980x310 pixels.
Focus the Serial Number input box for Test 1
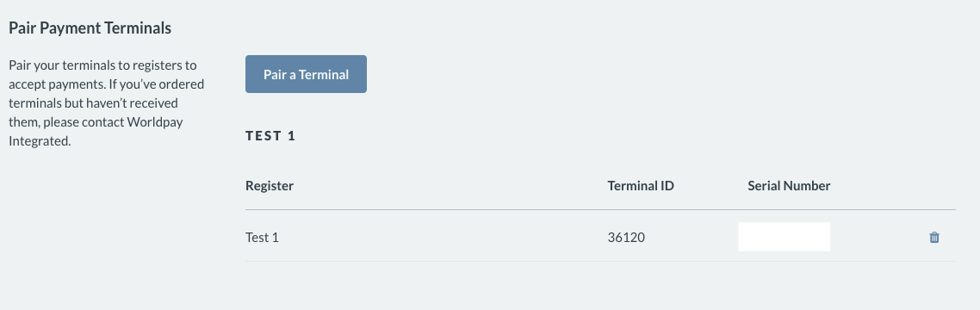click(784, 237)
